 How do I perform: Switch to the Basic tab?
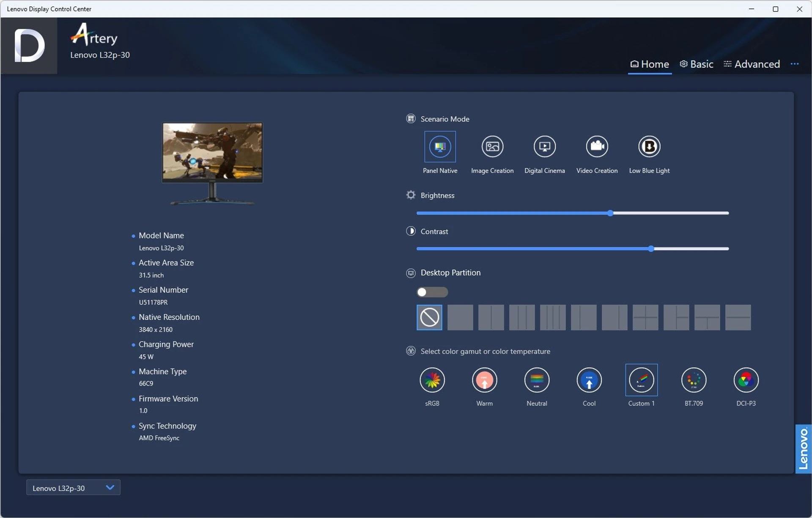pos(697,64)
